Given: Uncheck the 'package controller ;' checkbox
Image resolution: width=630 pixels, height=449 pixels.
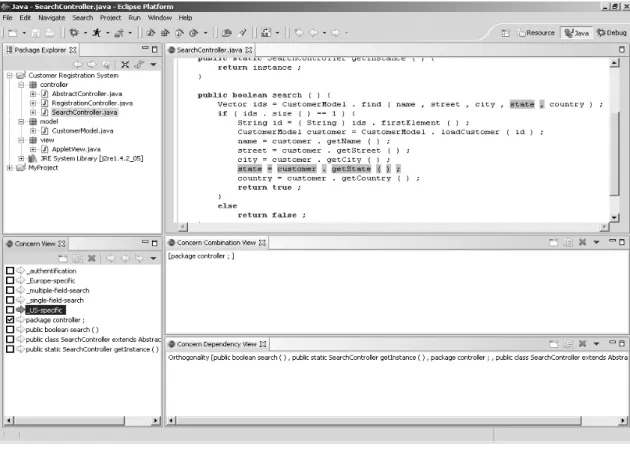Looking at the screenshot, I should pyautogui.click(x=10, y=320).
